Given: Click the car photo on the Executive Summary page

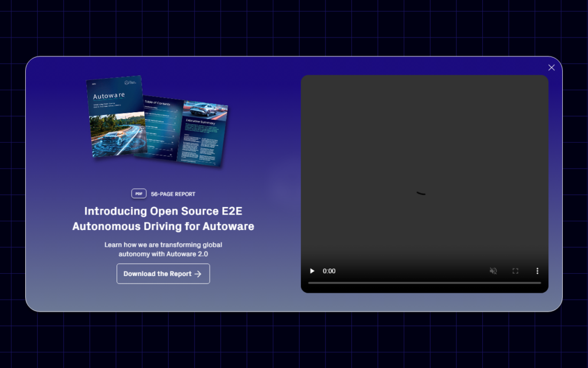Looking at the screenshot, I should point(208,111).
